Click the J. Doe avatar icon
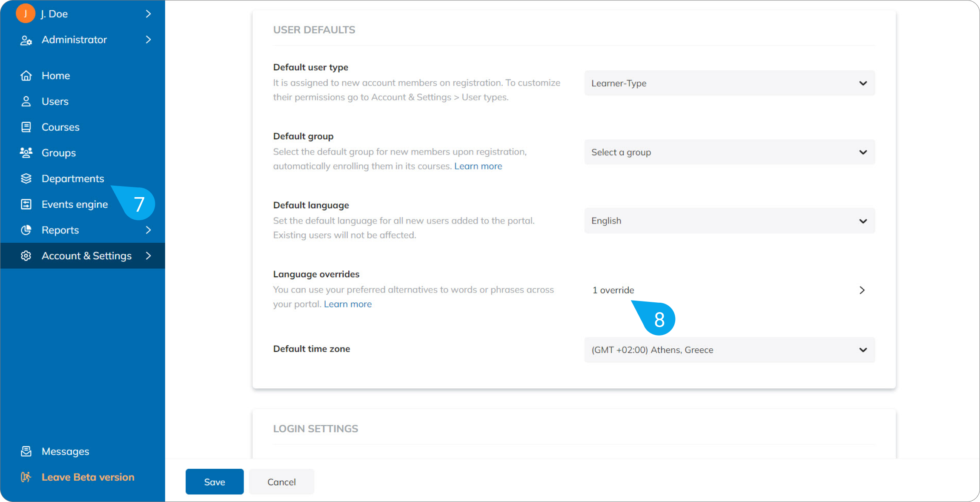The height and width of the screenshot is (502, 980). (x=26, y=13)
